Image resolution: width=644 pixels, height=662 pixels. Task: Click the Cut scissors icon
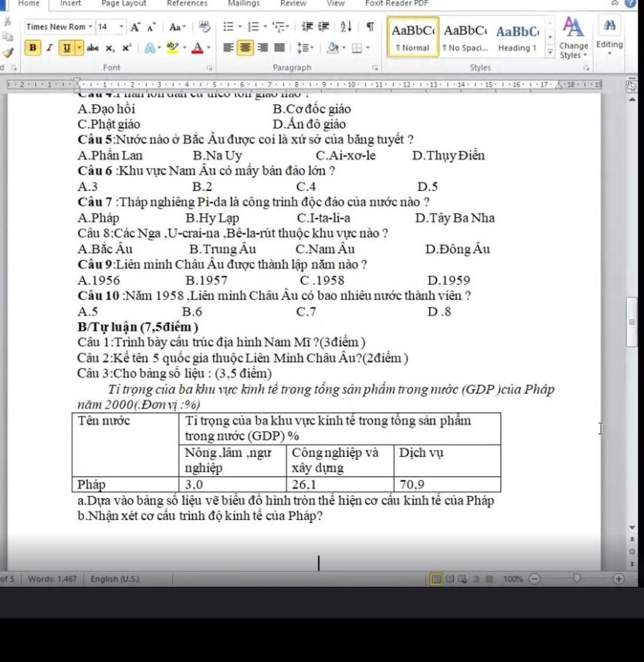click(7, 21)
